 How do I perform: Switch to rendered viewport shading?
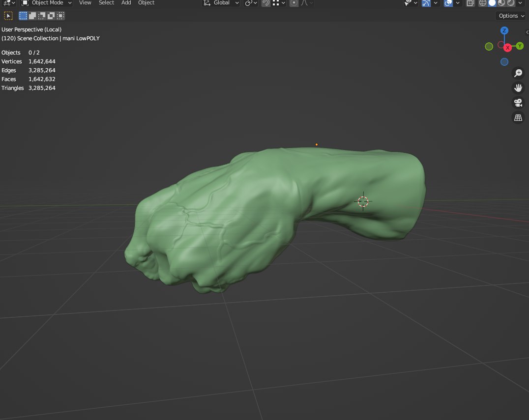(511, 2)
